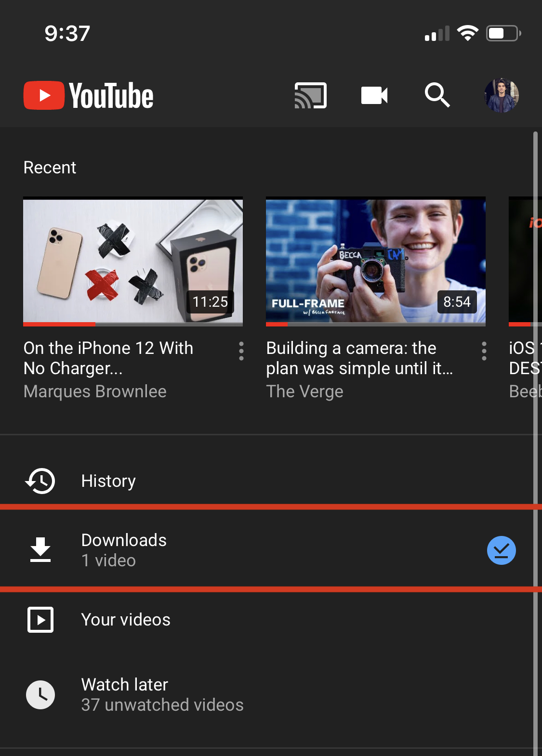Open options menu for Building a camera video
Viewport: 542px width, 756px height.
pyautogui.click(x=484, y=351)
